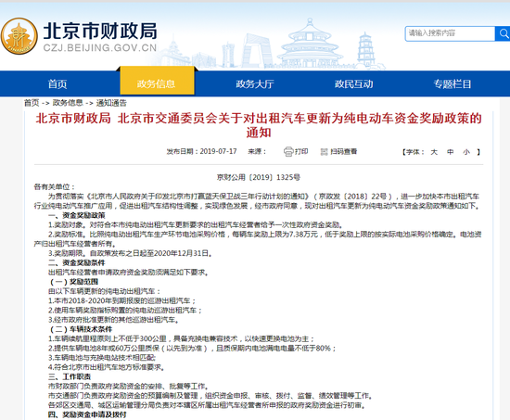Click the line 3.奖励期限

click(131, 253)
